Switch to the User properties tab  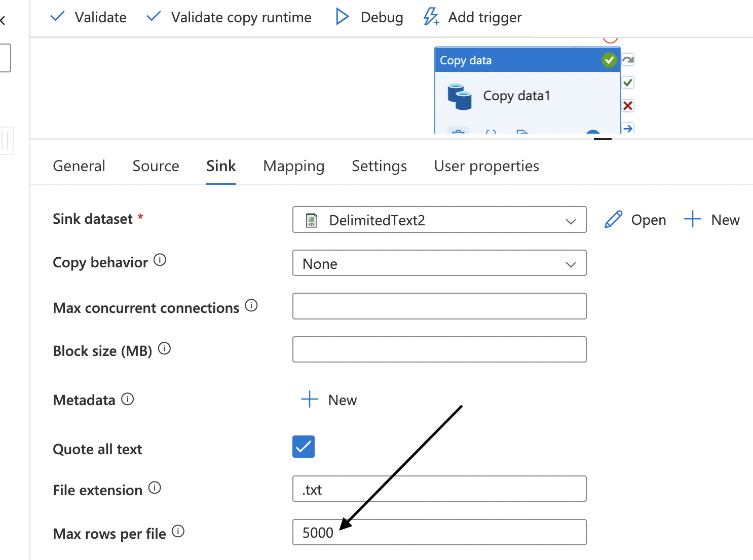click(x=486, y=166)
